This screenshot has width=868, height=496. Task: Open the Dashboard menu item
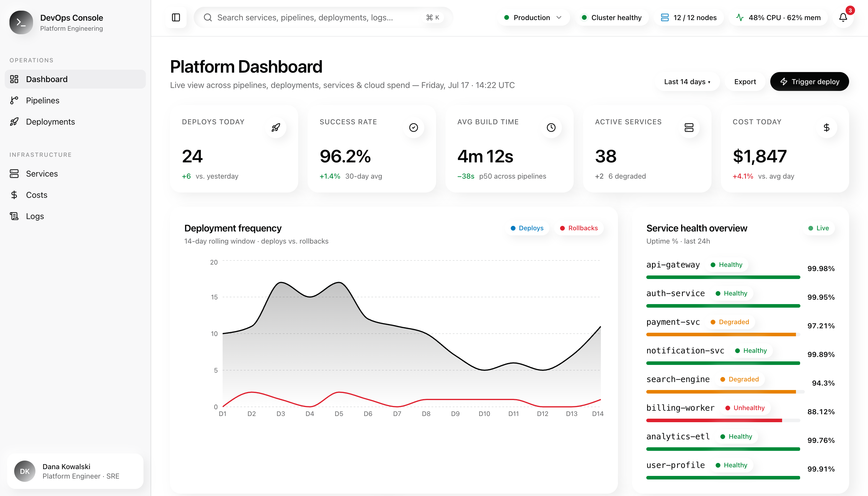point(75,79)
